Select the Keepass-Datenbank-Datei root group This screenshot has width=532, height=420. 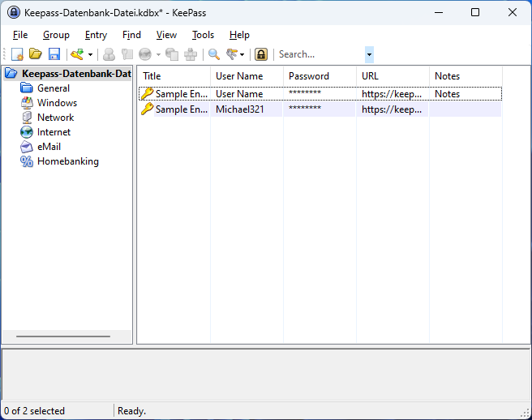pyautogui.click(x=77, y=74)
